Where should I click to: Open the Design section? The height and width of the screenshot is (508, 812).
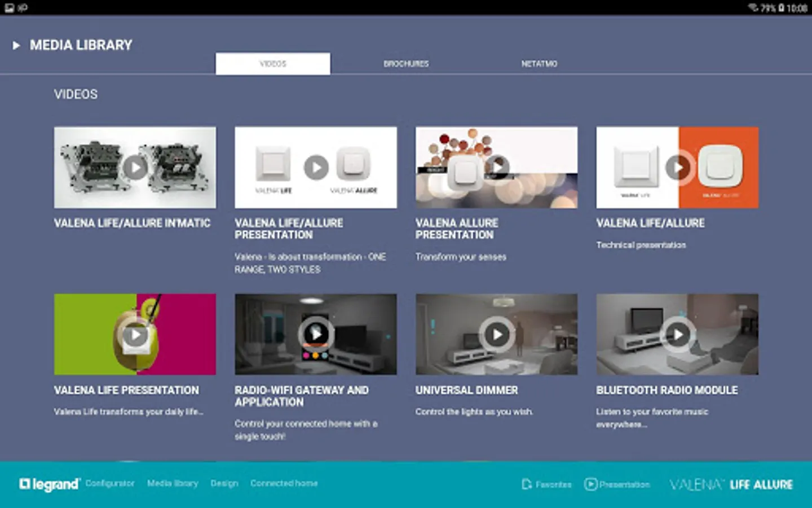[224, 483]
